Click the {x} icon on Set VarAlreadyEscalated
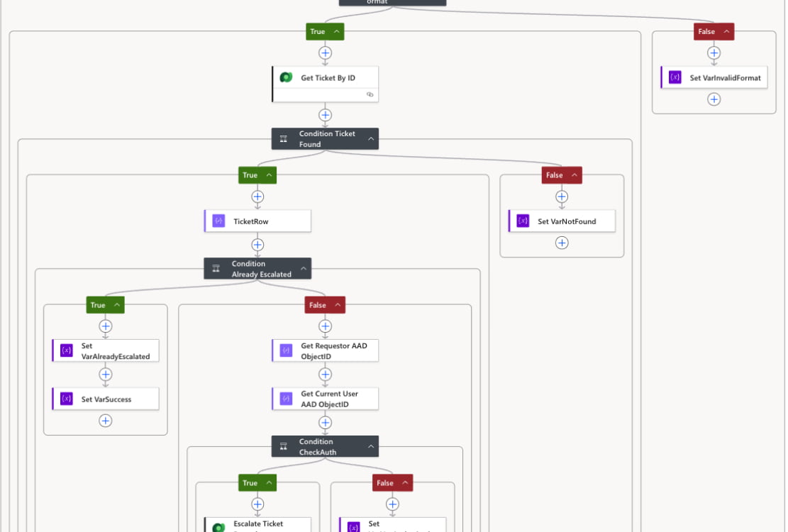This screenshot has height=532, width=788. point(67,350)
